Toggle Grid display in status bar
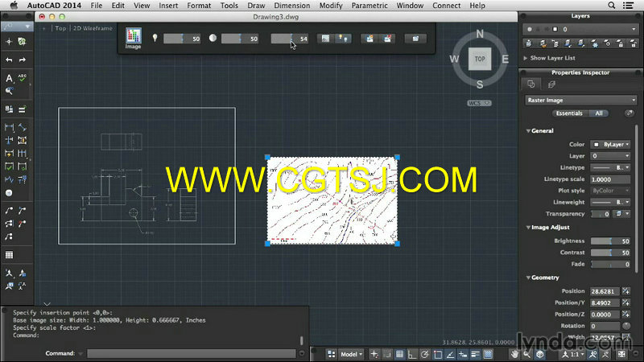Viewport: 644px width, 362px height. coord(399,354)
